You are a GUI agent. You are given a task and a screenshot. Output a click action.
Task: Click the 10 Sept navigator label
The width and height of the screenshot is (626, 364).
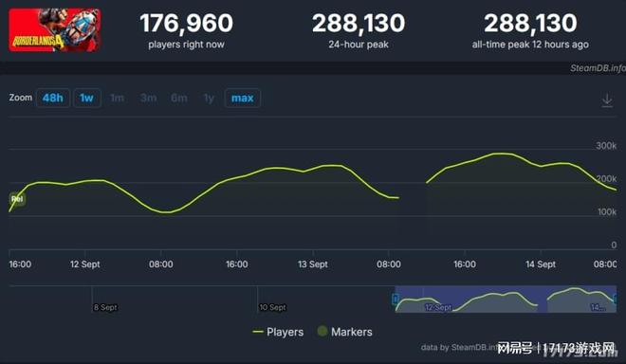272,307
